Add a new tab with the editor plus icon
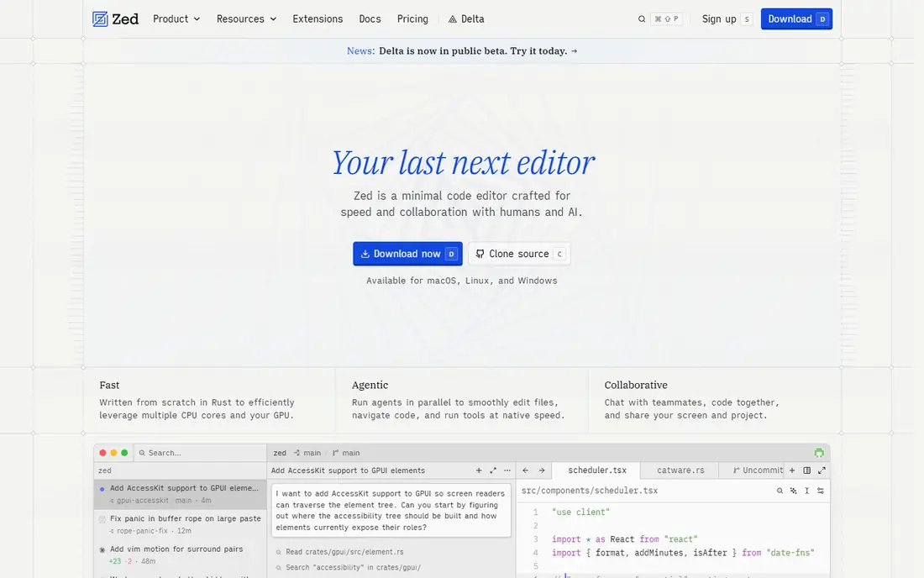 click(792, 470)
